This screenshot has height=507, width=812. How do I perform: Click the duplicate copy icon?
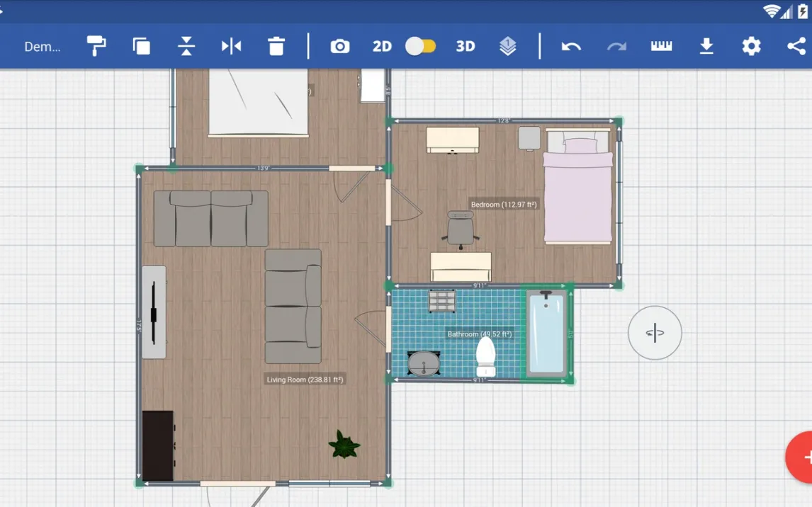click(142, 46)
